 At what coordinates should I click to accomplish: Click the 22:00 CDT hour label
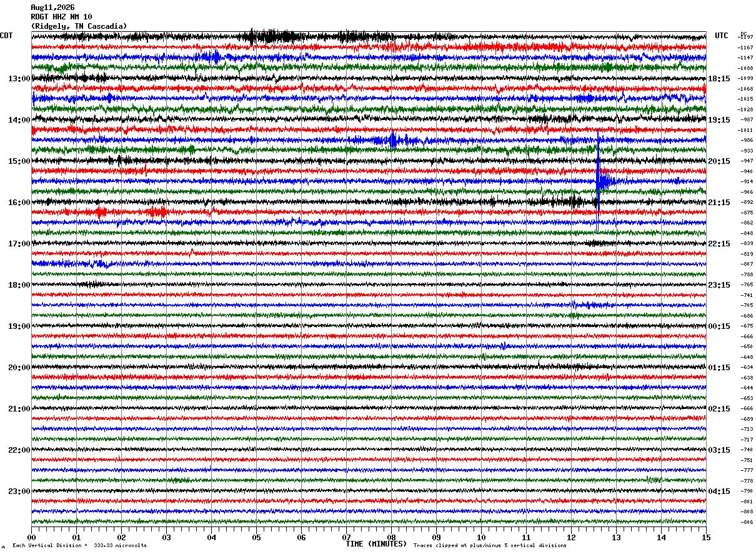[x=19, y=450]
